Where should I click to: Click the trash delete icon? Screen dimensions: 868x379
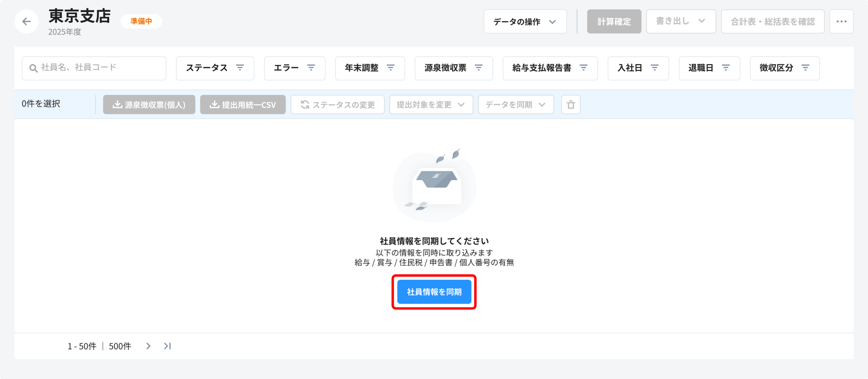point(570,105)
